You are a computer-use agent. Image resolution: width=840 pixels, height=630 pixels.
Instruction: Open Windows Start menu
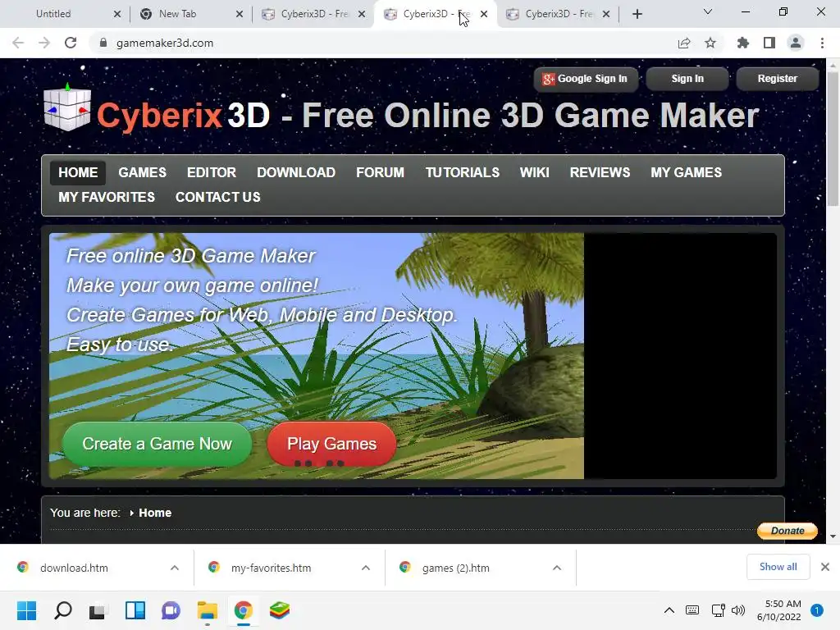[x=26, y=610]
